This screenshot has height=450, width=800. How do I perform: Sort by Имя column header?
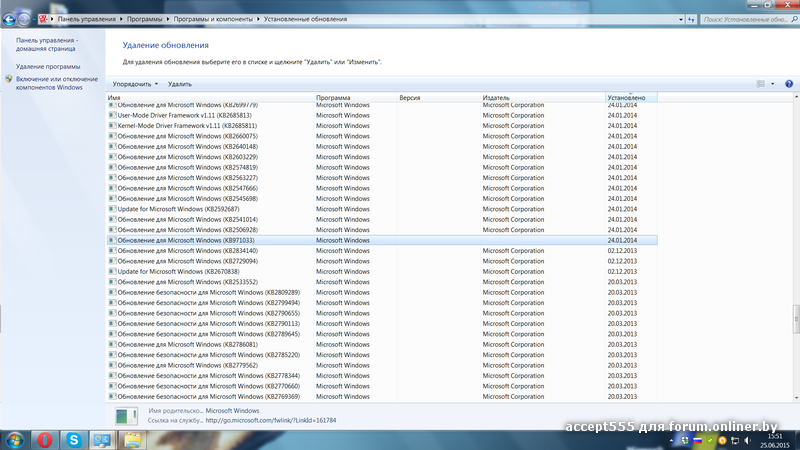(x=210, y=97)
